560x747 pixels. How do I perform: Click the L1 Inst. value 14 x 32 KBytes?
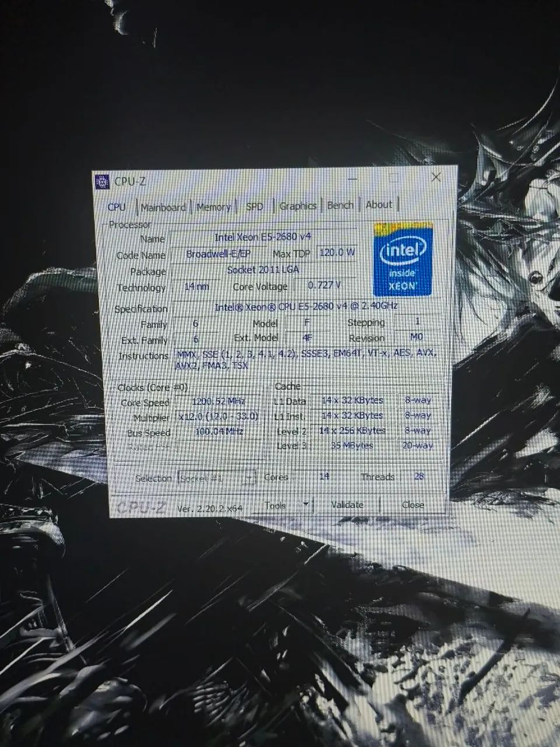point(352,416)
